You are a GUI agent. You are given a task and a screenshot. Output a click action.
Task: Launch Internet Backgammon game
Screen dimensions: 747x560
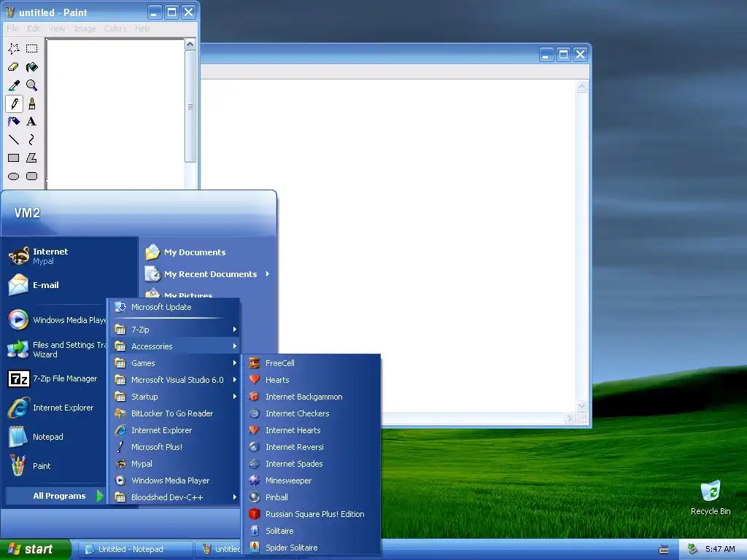pyautogui.click(x=312, y=397)
